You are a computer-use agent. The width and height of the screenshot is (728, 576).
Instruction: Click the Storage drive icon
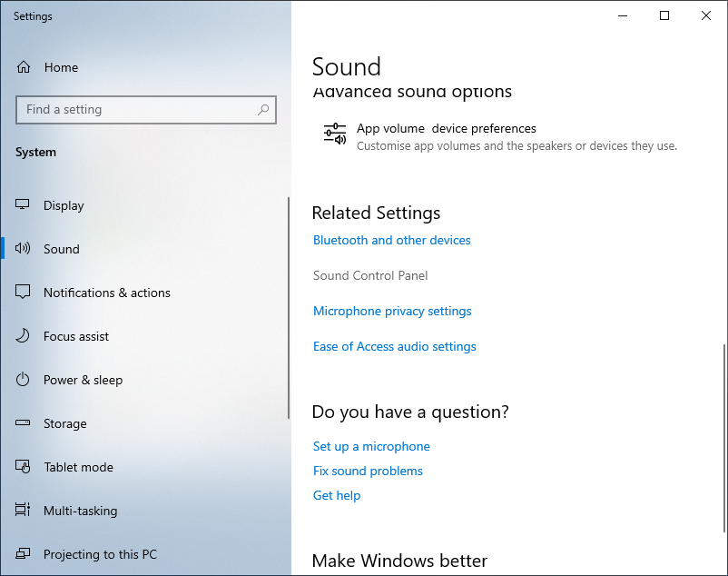click(x=23, y=422)
